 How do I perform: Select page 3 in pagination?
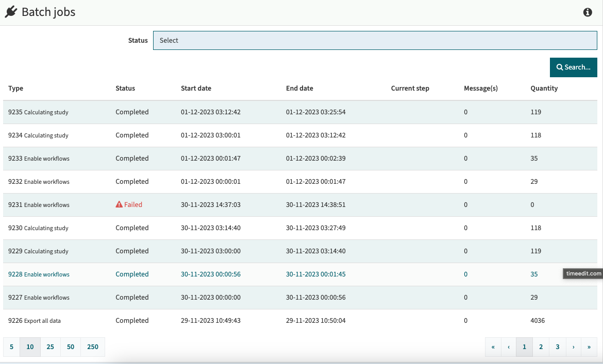[558, 346]
